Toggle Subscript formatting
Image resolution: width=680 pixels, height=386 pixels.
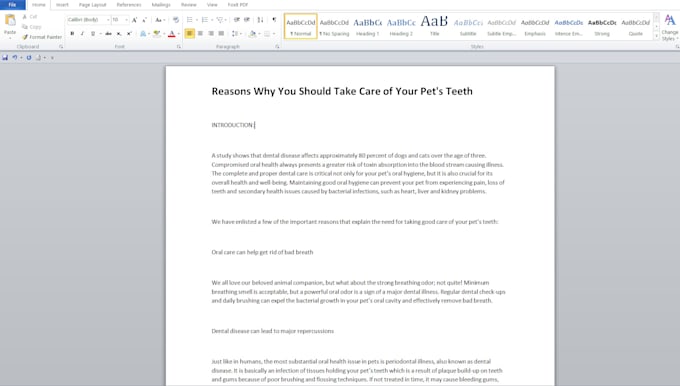pyautogui.click(x=118, y=33)
